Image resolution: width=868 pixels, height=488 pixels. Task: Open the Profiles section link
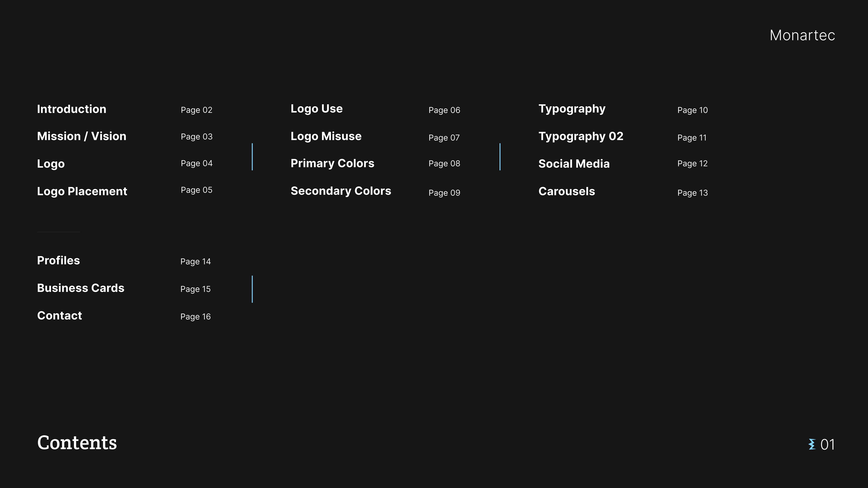click(58, 261)
